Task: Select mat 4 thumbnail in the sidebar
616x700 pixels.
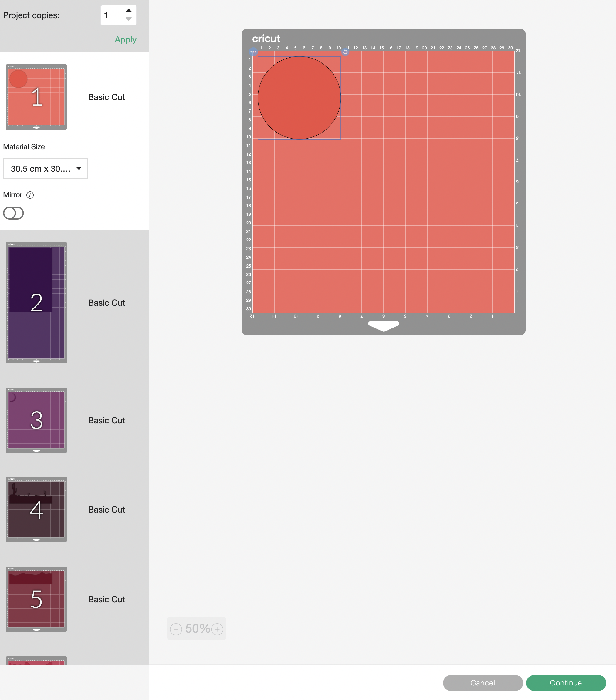Action: click(36, 510)
